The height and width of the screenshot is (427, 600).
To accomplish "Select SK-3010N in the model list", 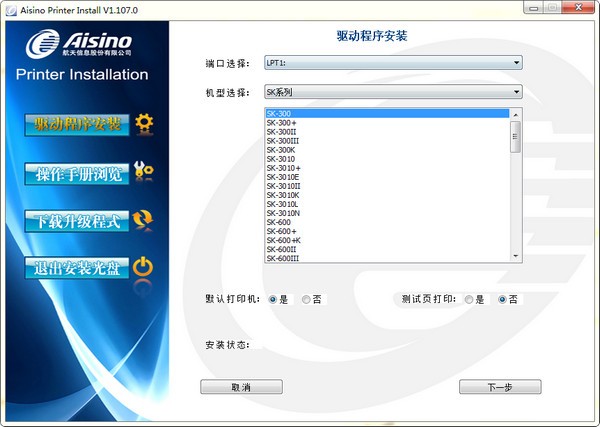I will (x=387, y=213).
